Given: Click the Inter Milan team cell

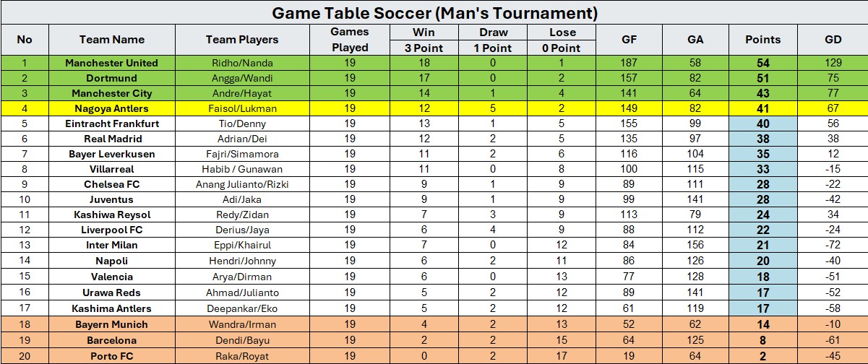Looking at the screenshot, I should coord(112,245).
